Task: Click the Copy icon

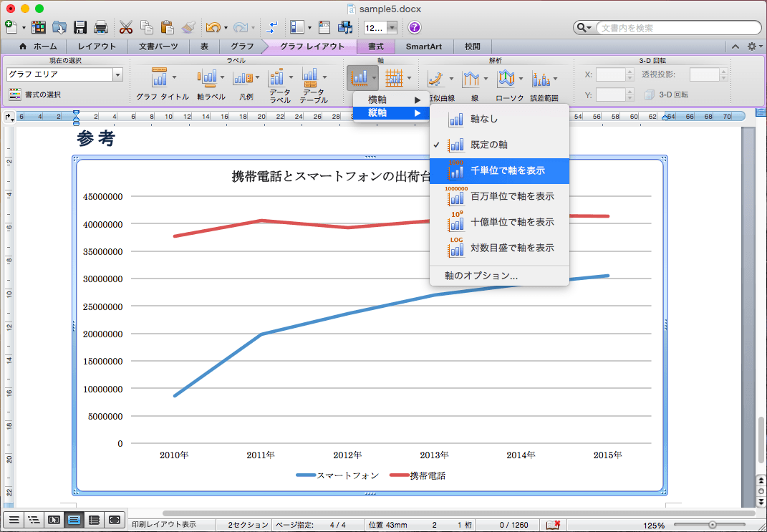Action: pyautogui.click(x=147, y=27)
